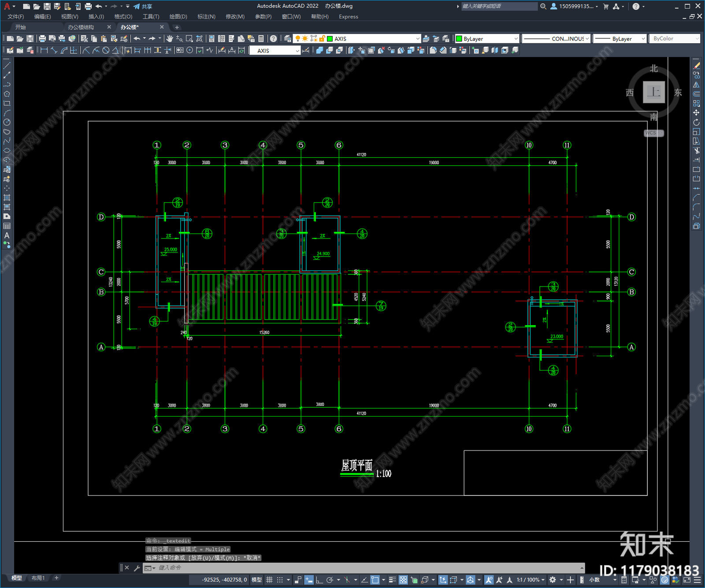Click the Plot printer icon in toolbar
The width and height of the screenshot is (705, 588).
pos(42,39)
